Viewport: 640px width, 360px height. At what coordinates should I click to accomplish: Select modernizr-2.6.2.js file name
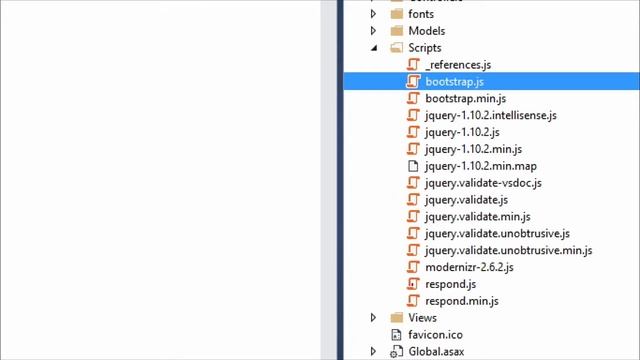click(469, 267)
